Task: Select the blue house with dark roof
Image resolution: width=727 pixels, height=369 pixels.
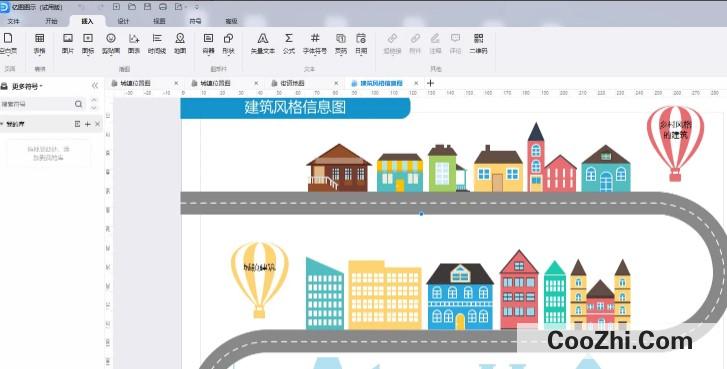Action: click(x=460, y=296)
